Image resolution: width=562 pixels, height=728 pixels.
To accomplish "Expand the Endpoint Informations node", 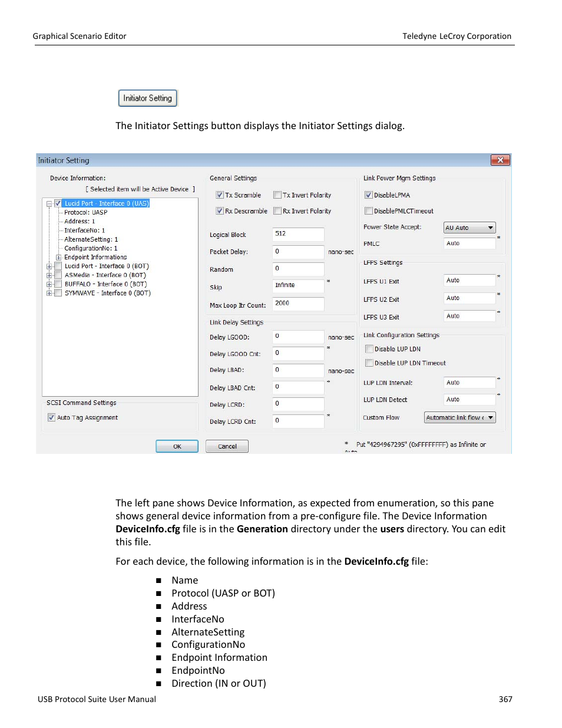I will point(59,258).
